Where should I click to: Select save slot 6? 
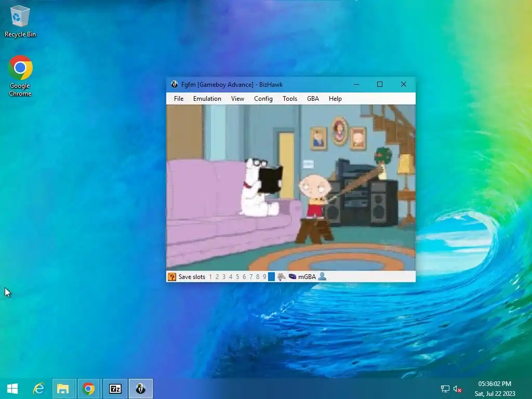click(244, 277)
